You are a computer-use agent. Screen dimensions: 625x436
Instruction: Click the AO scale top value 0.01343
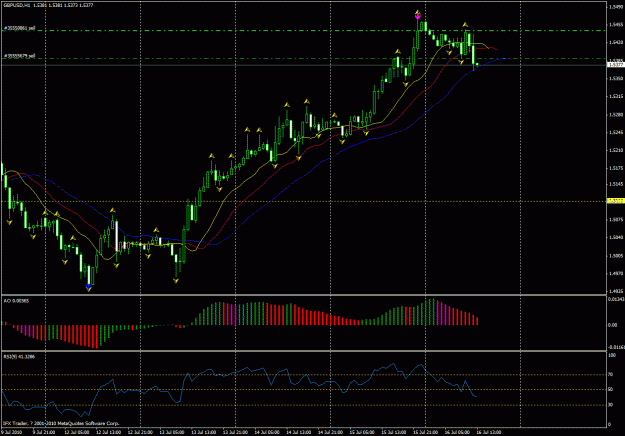tap(616, 299)
